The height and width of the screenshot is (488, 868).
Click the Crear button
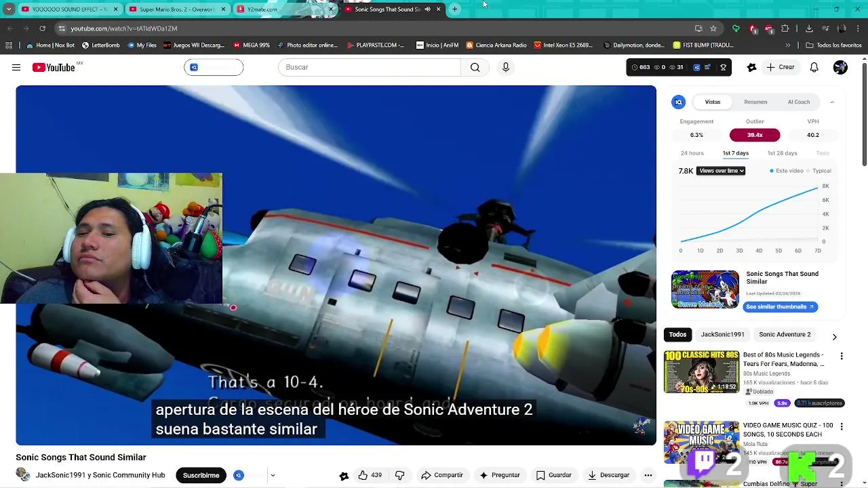coord(780,67)
